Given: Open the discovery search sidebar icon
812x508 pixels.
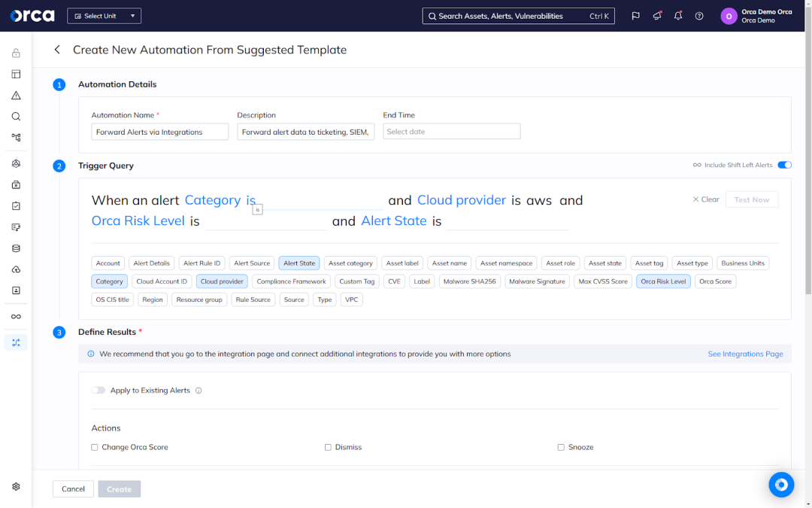Looking at the screenshot, I should click(16, 117).
